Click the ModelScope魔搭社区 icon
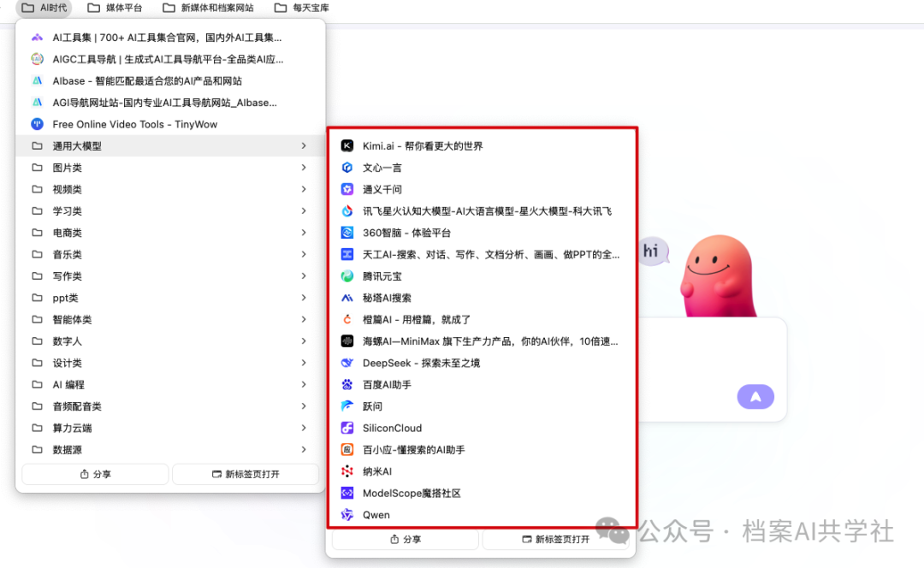The height and width of the screenshot is (568, 924). 347,494
